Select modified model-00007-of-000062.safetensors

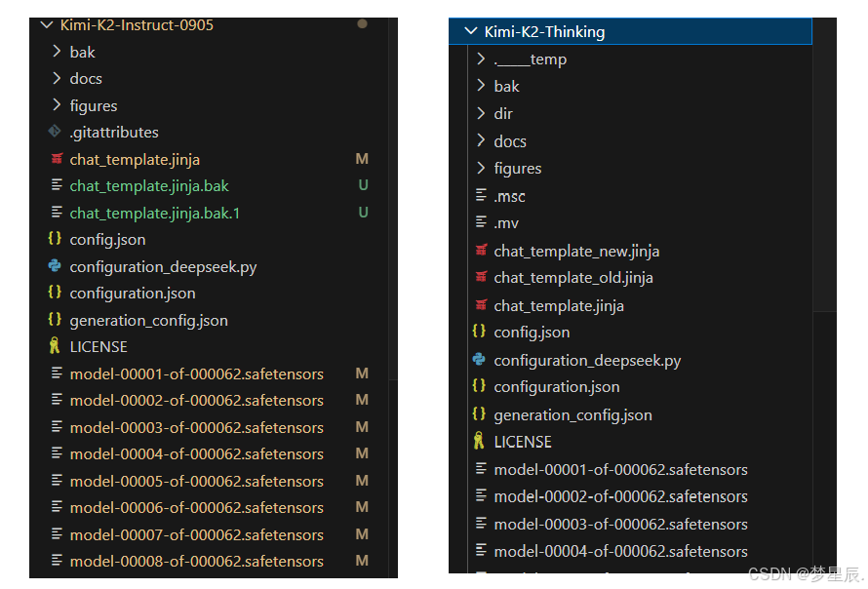point(196,534)
